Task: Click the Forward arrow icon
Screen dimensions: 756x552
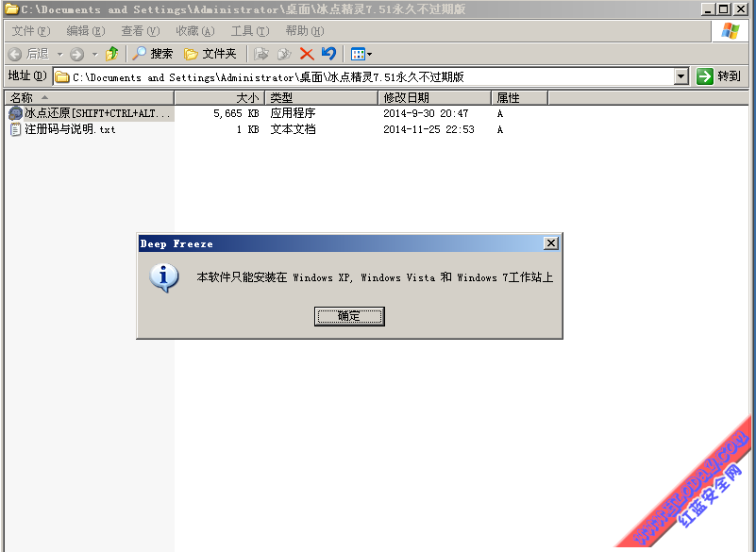Action: pos(76,54)
